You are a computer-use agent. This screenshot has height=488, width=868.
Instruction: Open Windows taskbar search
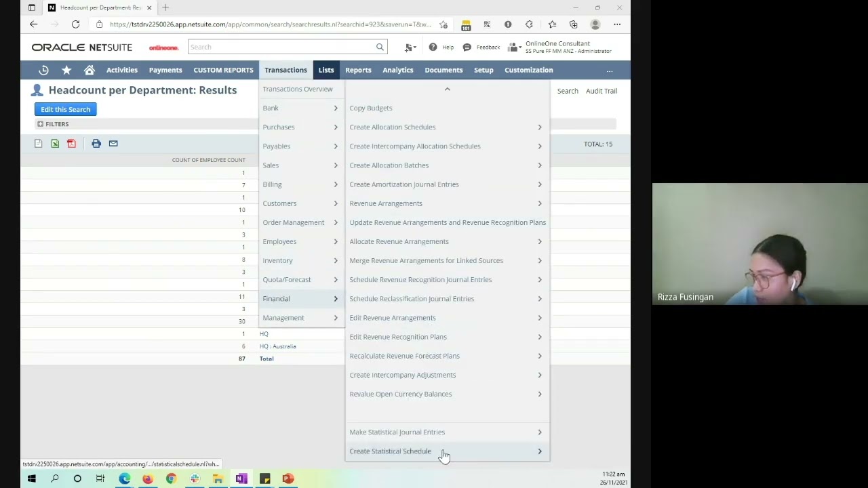tap(55, 479)
